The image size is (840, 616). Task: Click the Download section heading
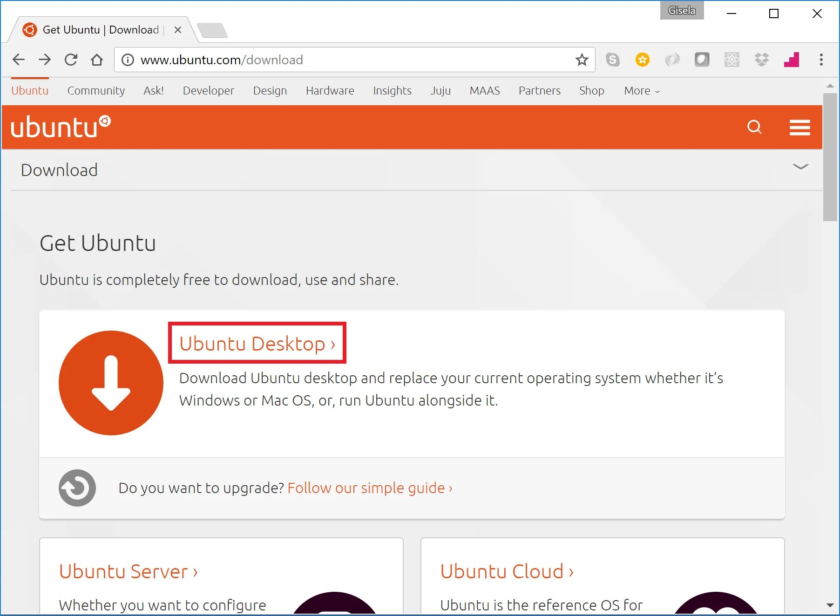tap(59, 170)
